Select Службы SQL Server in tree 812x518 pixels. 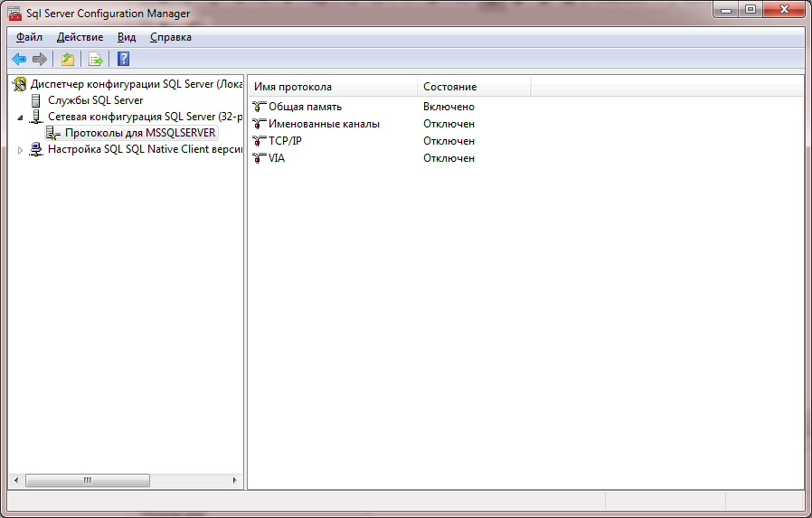tap(95, 100)
